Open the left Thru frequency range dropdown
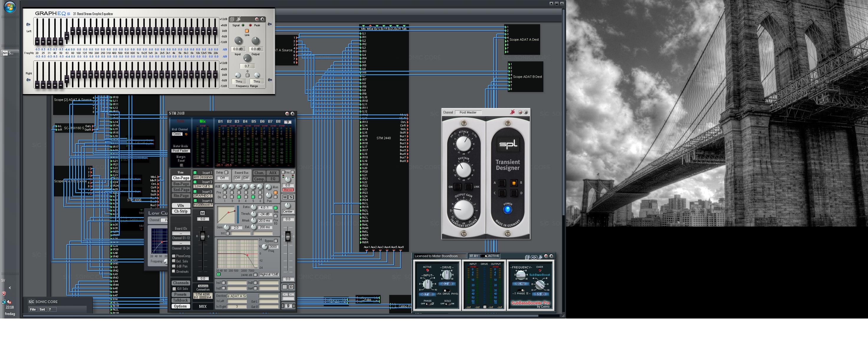868x348 pixels. coord(239,81)
